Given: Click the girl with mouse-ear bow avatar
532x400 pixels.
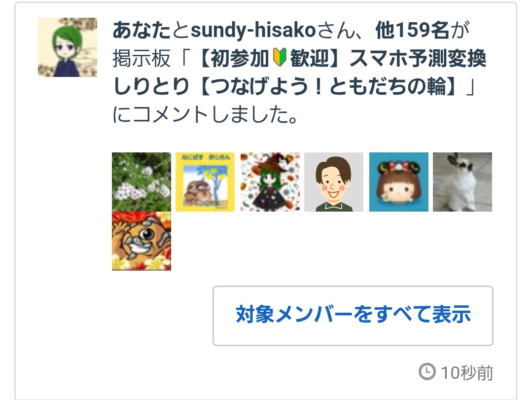Looking at the screenshot, I should (x=399, y=182).
